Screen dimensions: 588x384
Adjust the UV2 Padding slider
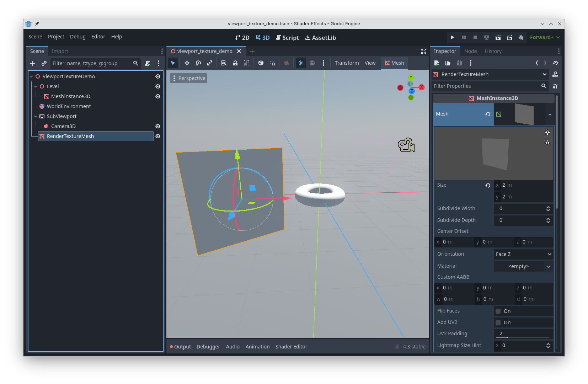(523, 337)
